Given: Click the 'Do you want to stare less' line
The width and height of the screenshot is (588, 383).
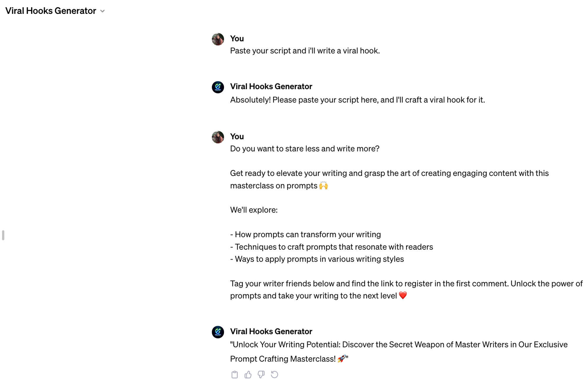Looking at the screenshot, I should point(305,149).
